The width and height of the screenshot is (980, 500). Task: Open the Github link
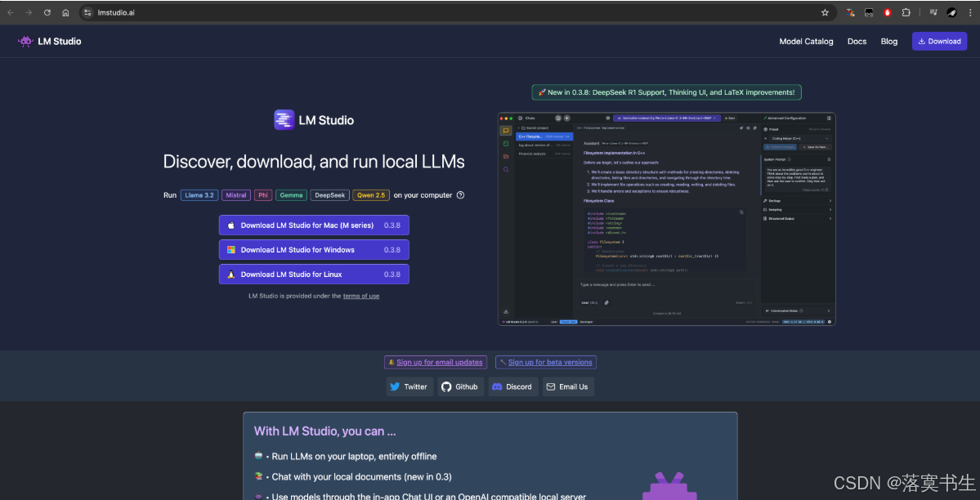pos(461,387)
